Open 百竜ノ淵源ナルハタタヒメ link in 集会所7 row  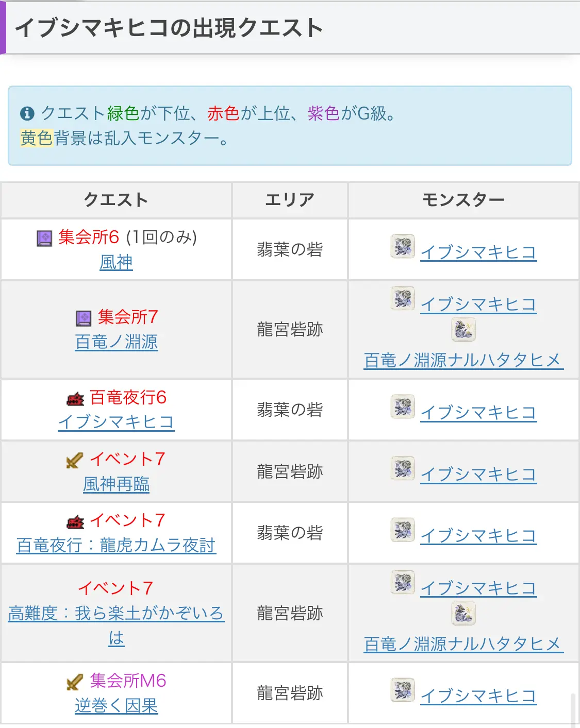463,360
